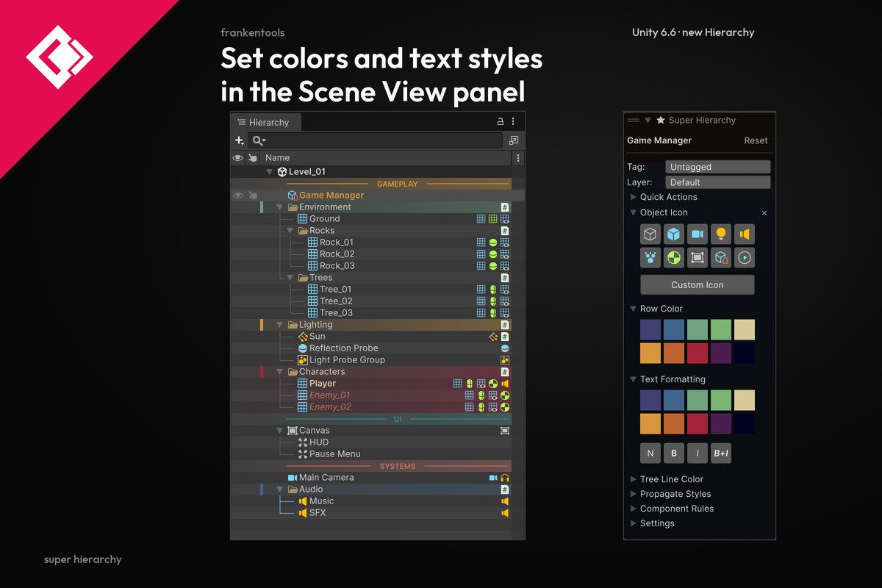Set text style to Italic with I
The image size is (882, 588).
[x=698, y=453]
